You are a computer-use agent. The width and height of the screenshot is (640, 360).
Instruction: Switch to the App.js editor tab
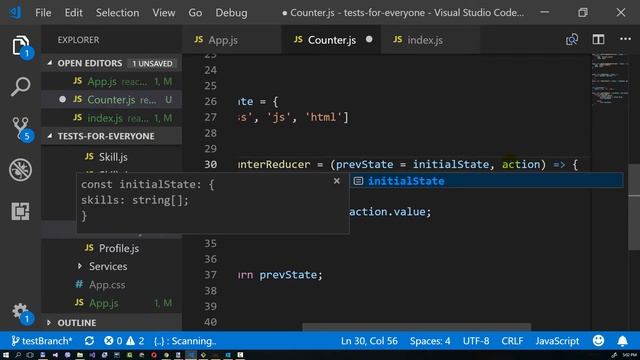coord(231,40)
